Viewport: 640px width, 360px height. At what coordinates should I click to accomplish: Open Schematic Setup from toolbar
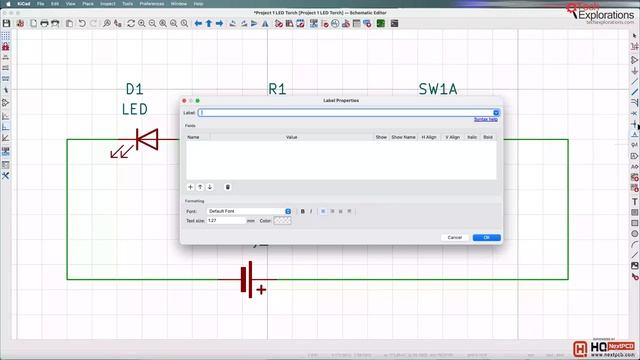point(20,24)
